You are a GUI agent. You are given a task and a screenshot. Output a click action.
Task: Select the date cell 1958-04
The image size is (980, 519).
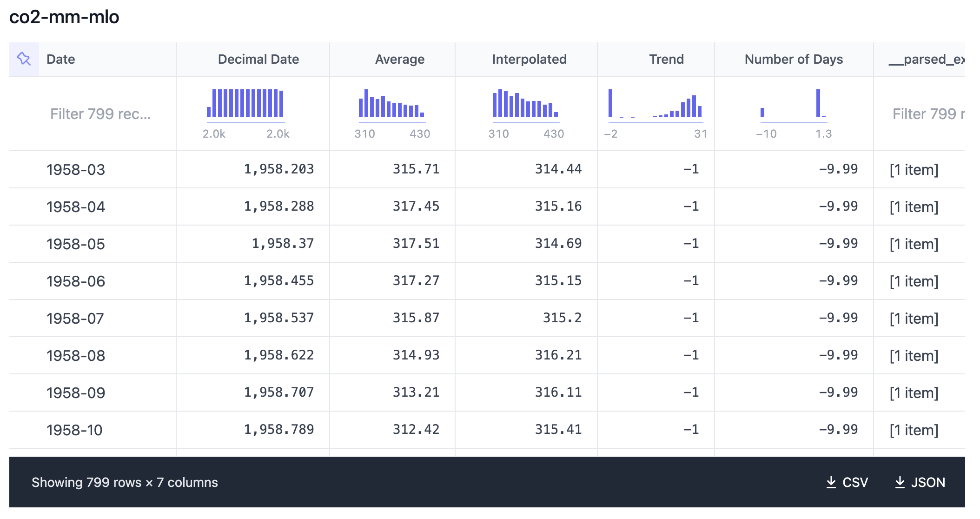click(x=76, y=207)
